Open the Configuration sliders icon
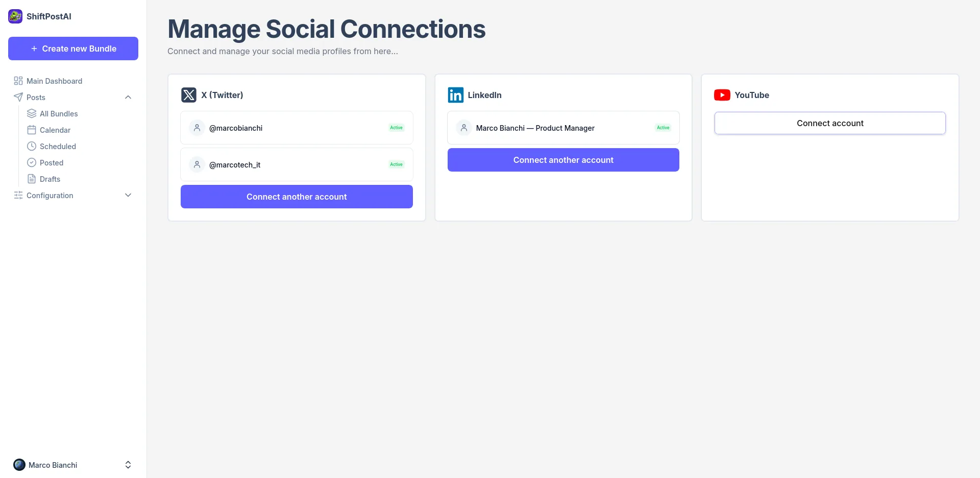980x478 pixels. (18, 195)
